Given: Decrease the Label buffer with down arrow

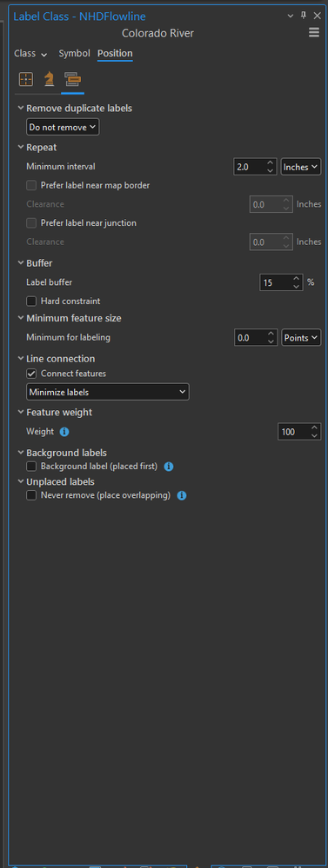Looking at the screenshot, I should coord(296,286).
